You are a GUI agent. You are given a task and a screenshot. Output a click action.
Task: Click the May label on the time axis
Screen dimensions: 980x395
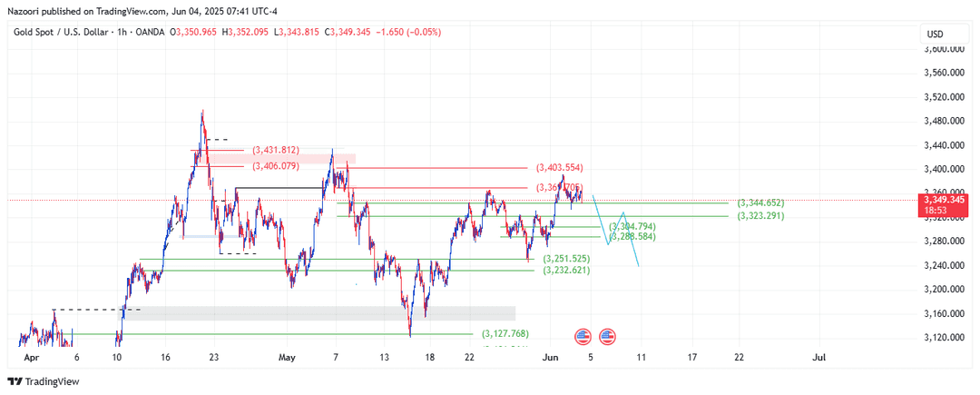tap(286, 358)
